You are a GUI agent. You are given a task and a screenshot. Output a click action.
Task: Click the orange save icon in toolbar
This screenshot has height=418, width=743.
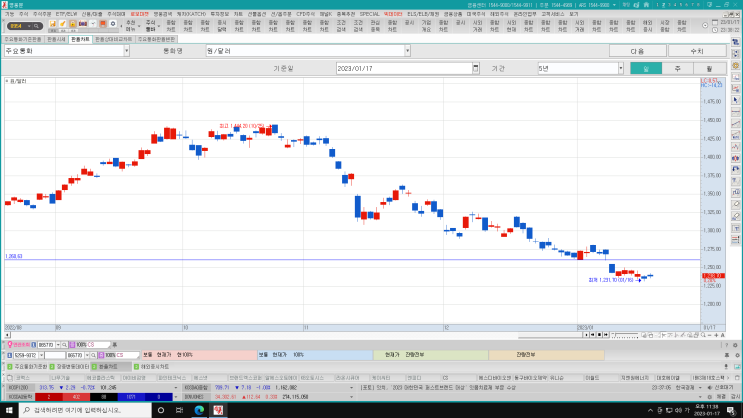pos(53,24)
